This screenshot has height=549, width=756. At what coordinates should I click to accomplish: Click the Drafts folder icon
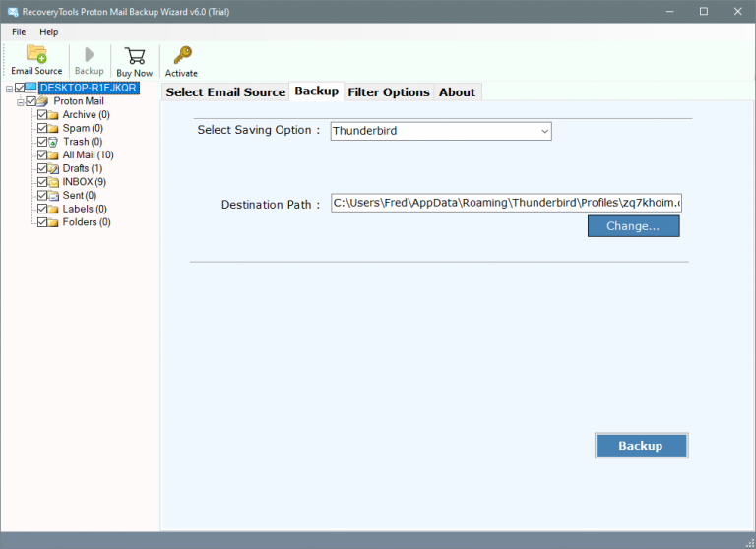tap(53, 168)
